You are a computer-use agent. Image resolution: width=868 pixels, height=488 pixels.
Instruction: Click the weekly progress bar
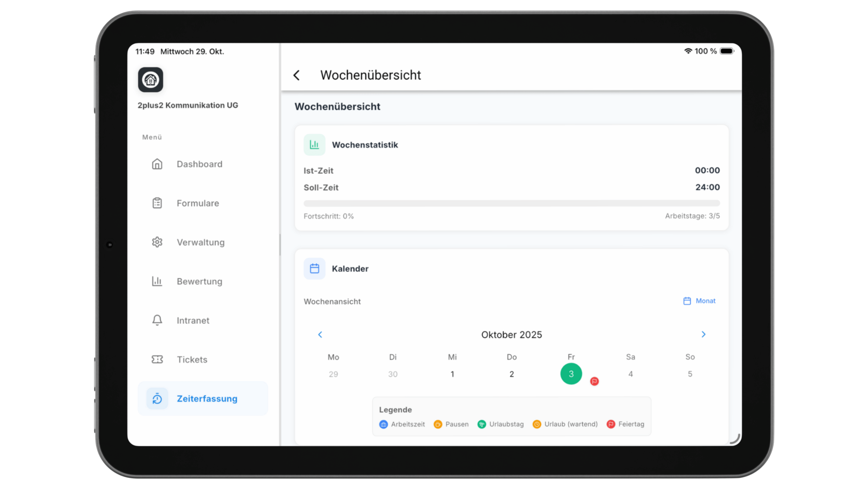(511, 203)
